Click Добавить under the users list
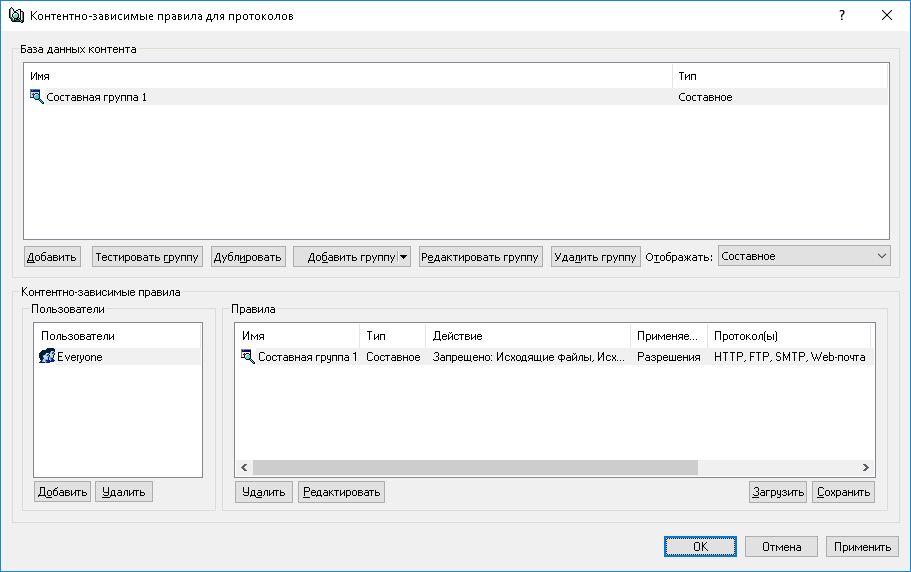This screenshot has width=911, height=572. [62, 492]
